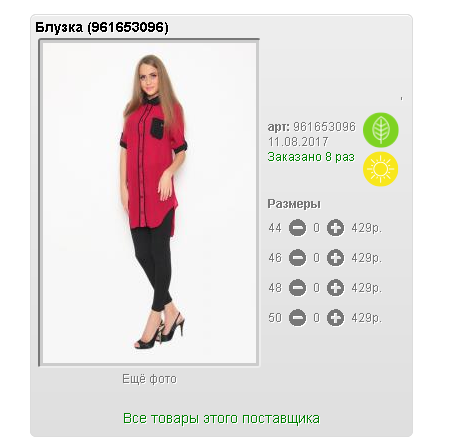Click the minus icon for size 48

(297, 288)
